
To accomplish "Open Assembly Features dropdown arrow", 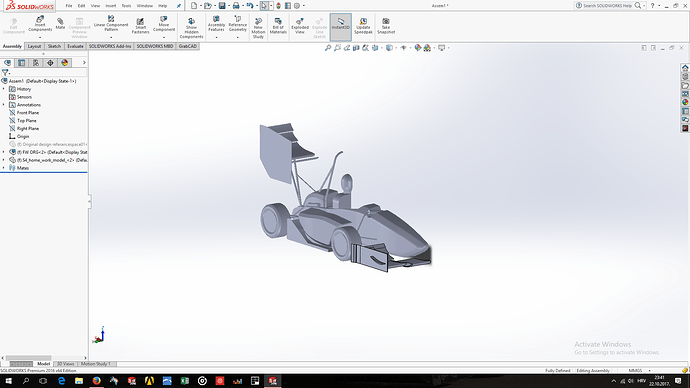I will click(x=216, y=37).
